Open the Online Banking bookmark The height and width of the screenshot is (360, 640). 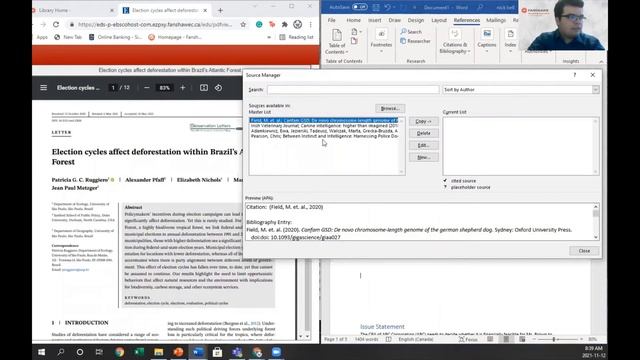click(x=116, y=37)
